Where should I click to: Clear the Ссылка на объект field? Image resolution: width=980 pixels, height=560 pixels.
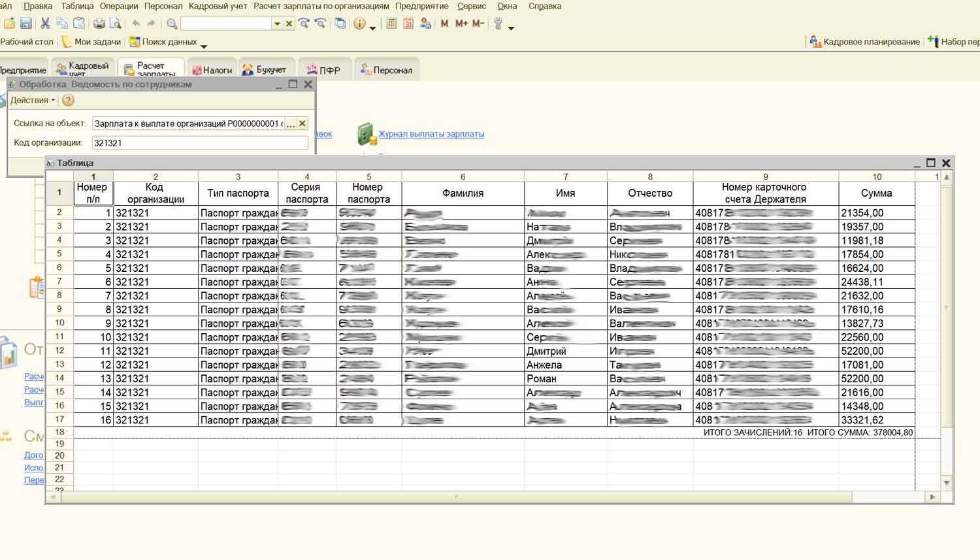[x=302, y=124]
